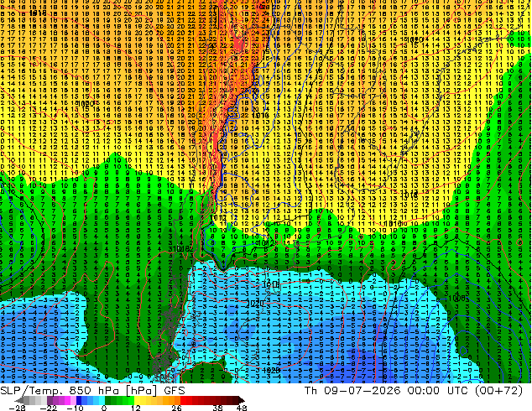Click the '-28' legend label

click(17, 408)
